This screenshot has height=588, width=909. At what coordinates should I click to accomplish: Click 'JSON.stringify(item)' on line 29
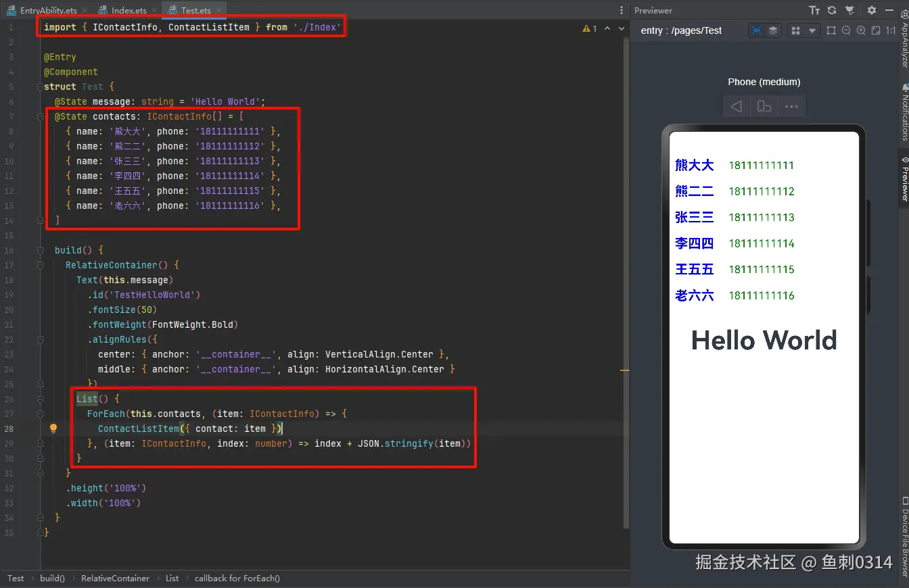coord(411,443)
